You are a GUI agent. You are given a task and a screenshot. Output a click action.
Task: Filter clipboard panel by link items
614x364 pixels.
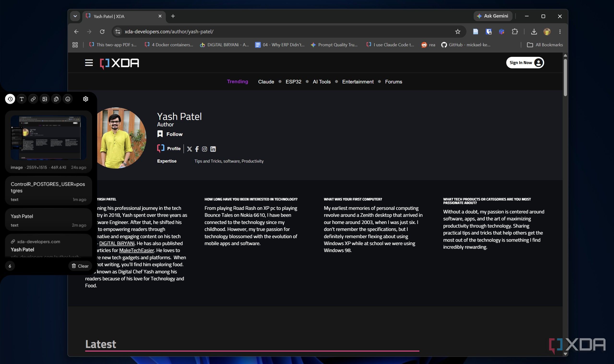coord(33,99)
